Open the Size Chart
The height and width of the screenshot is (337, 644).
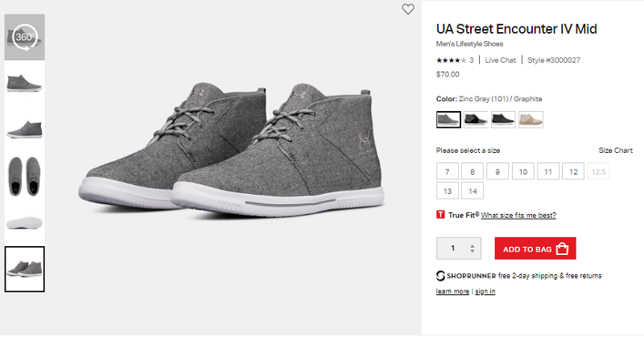(x=616, y=150)
